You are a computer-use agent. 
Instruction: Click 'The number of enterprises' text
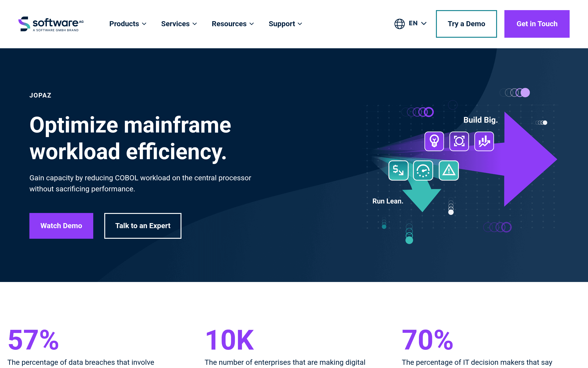[x=285, y=362]
